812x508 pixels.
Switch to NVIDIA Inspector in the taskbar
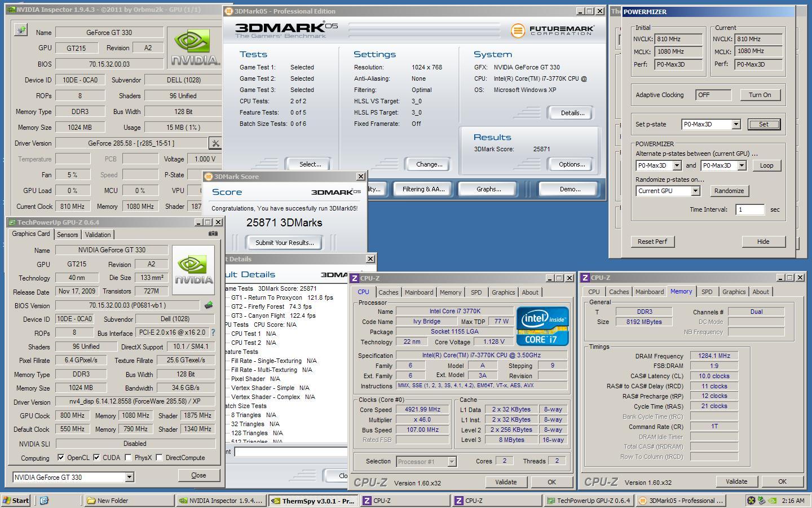click(220, 500)
